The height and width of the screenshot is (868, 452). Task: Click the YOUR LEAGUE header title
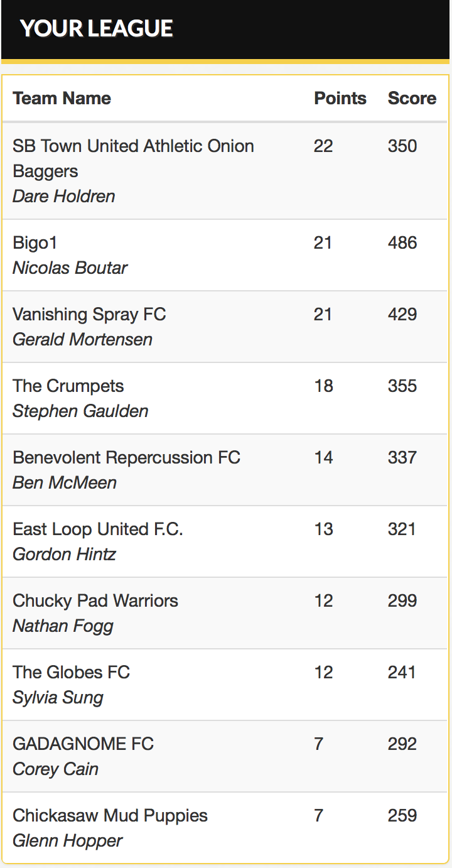tap(96, 28)
